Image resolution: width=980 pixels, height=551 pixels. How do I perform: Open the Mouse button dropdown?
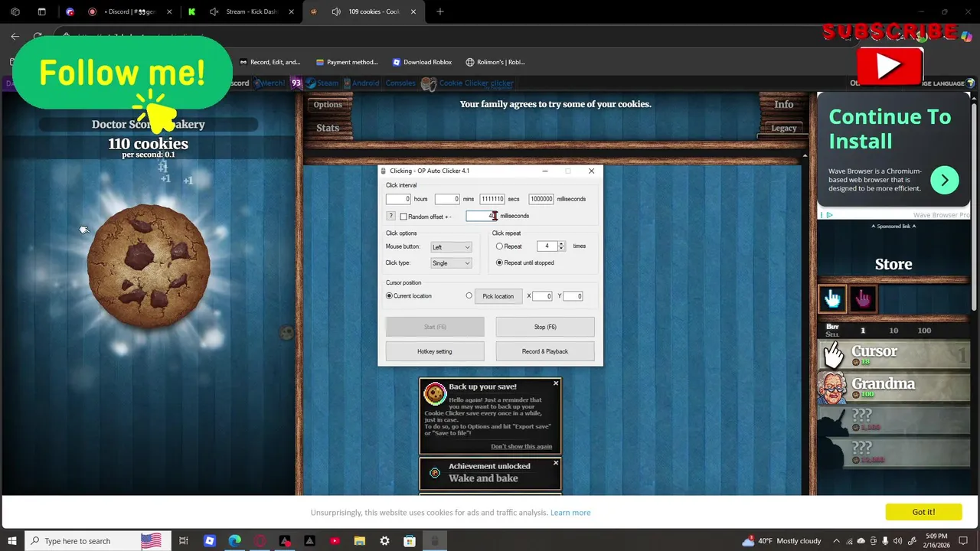[451, 247]
